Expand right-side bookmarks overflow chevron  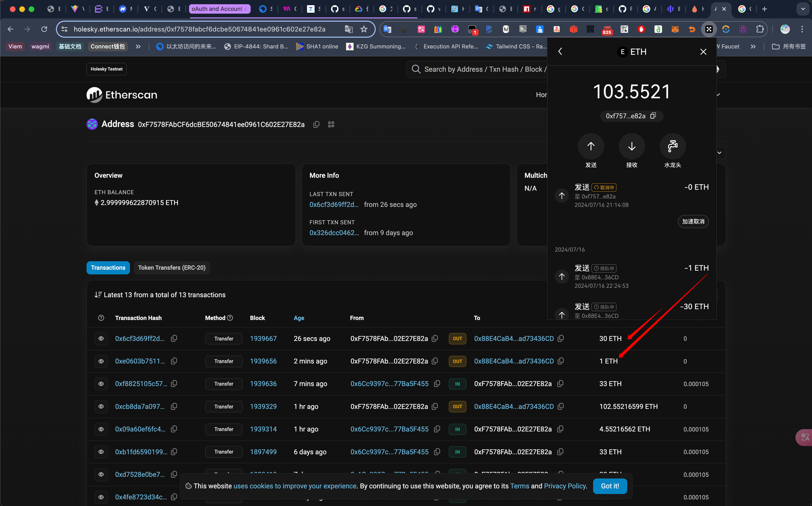(x=753, y=47)
